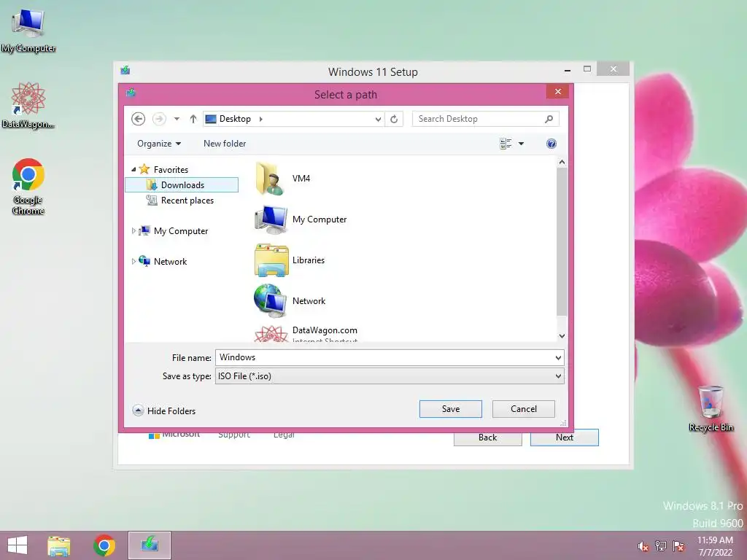Select Downloads in the navigation pane
Viewport: 747px width, 560px height.
(182, 184)
